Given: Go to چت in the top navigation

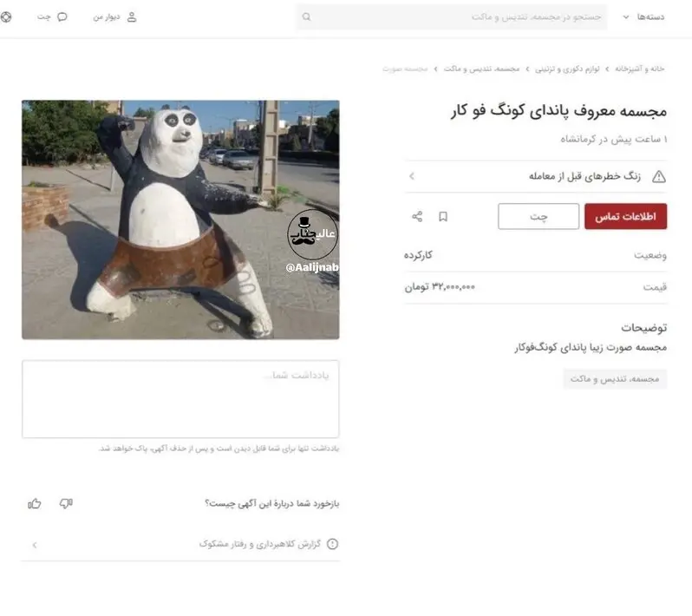Looking at the screenshot, I should click(x=43, y=16).
